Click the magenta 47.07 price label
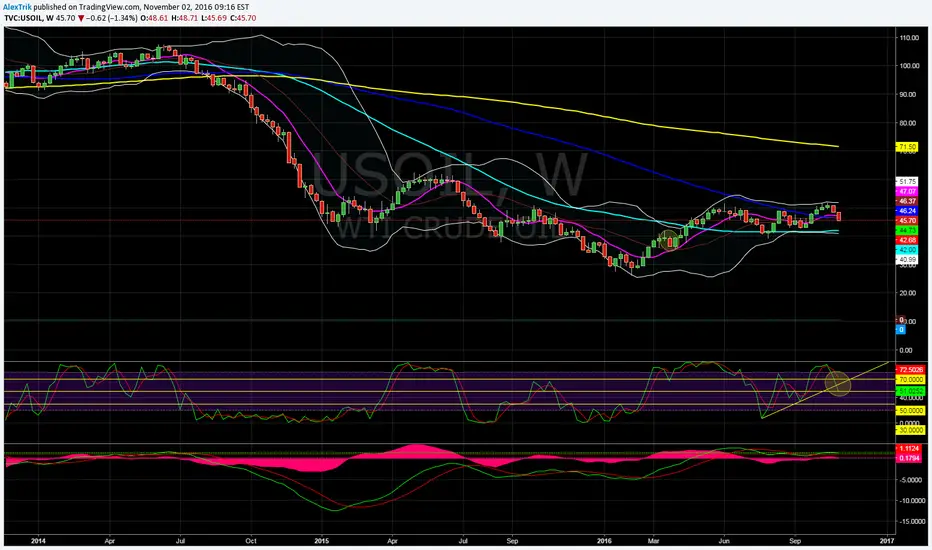Screen dimensions: 932x550 [907, 191]
